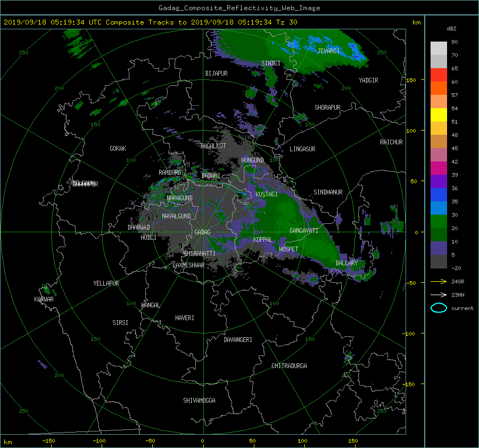Click the JEVARGI label on the map

328,51
